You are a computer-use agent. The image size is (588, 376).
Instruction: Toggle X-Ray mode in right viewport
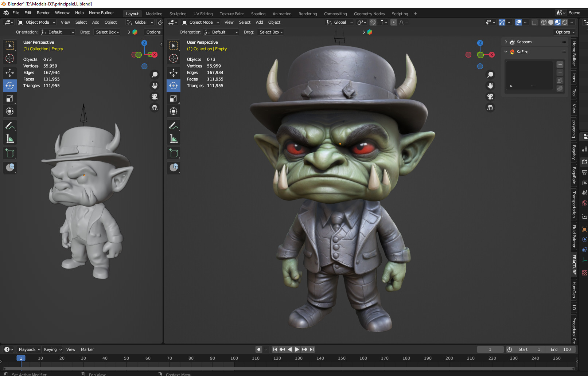coord(534,22)
